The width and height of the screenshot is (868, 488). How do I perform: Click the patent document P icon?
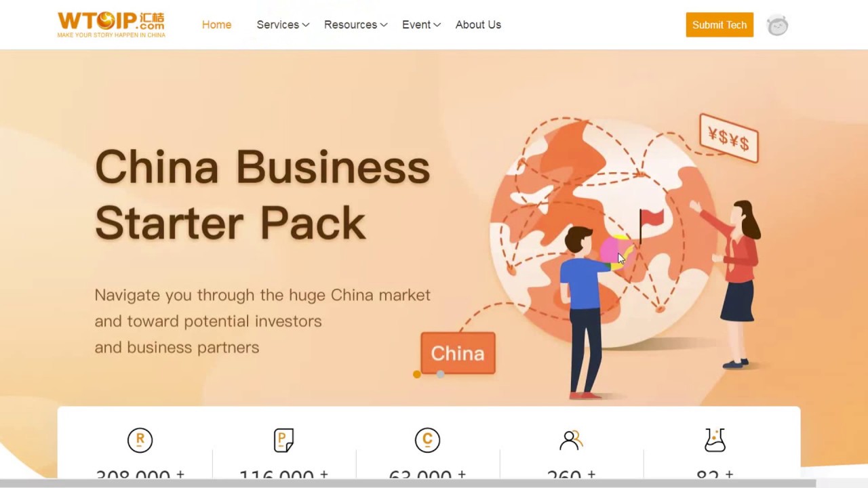[x=284, y=440]
